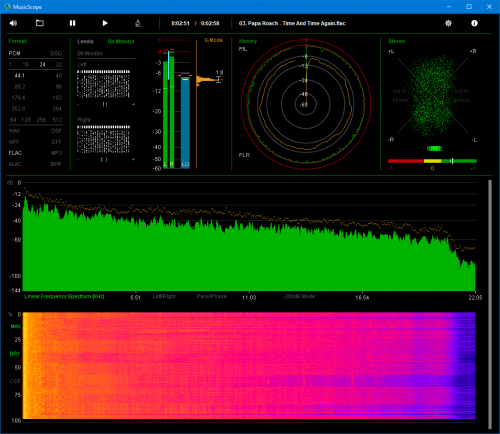Click the BRY spectrogram color label
Viewport: 500px width, 434px height.
(x=15, y=354)
